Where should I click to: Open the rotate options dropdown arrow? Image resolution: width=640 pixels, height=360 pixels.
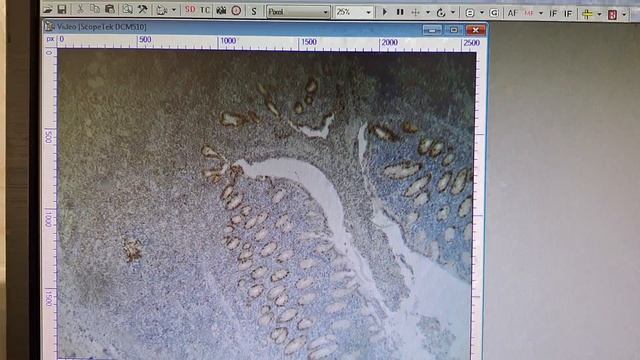453,13
